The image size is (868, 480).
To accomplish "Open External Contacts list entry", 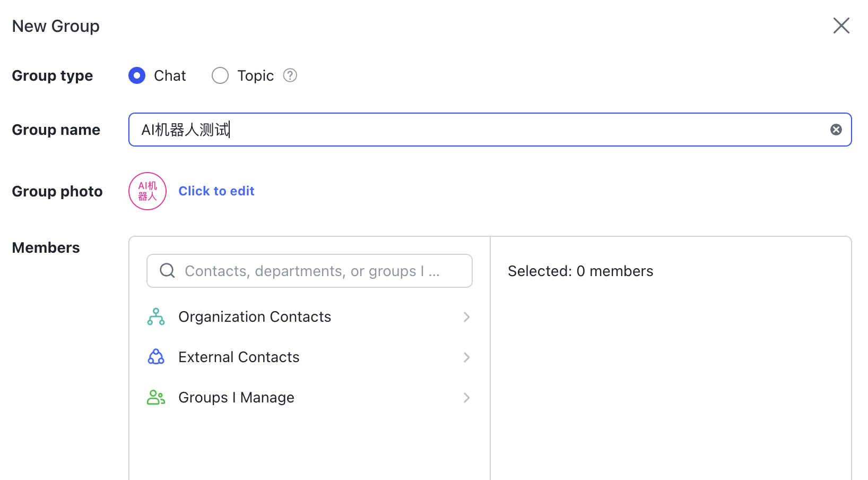I will (309, 357).
